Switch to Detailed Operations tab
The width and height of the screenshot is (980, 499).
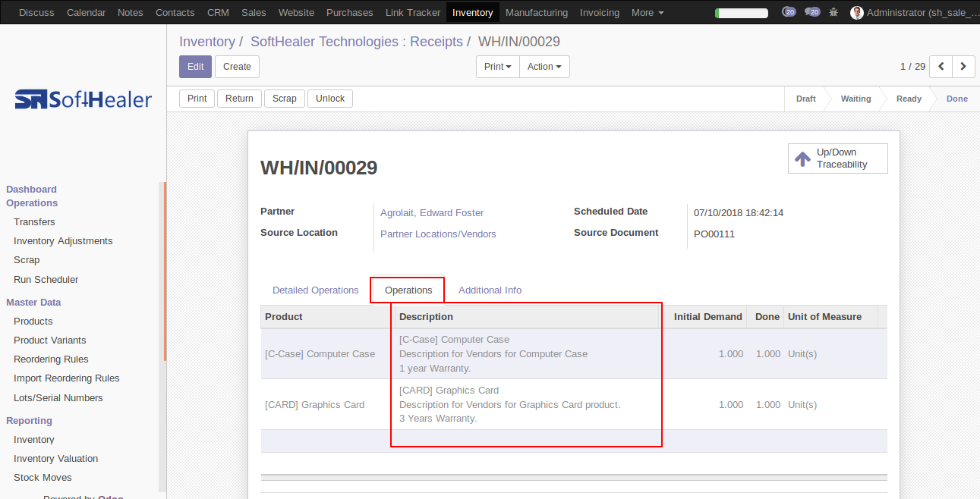[315, 290]
